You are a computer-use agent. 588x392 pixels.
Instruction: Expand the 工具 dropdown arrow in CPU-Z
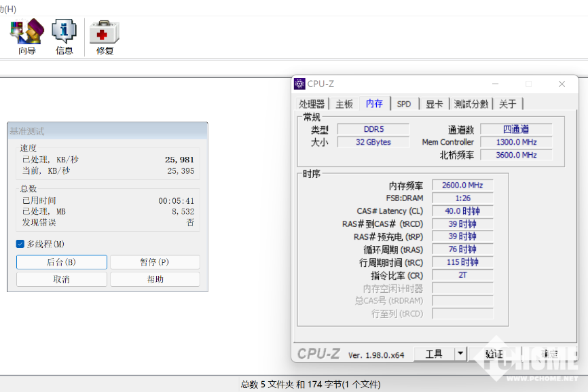coord(460,354)
